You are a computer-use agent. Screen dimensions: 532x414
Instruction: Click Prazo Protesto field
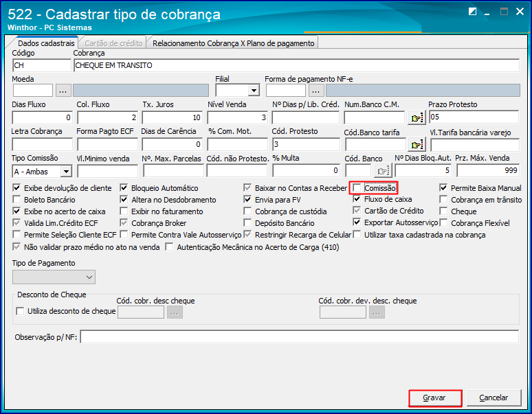(x=474, y=117)
